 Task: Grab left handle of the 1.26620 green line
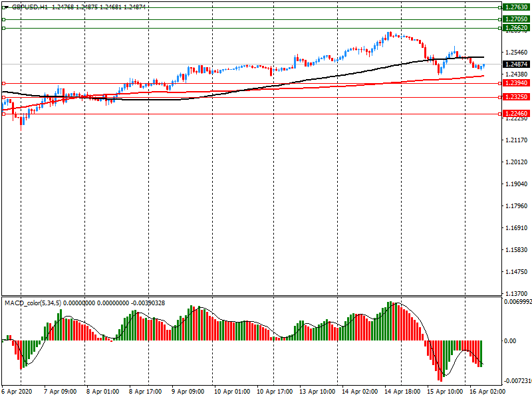point(4,28)
